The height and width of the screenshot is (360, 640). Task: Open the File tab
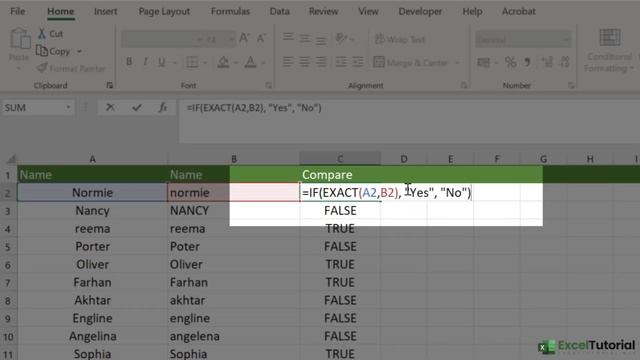[x=18, y=11]
